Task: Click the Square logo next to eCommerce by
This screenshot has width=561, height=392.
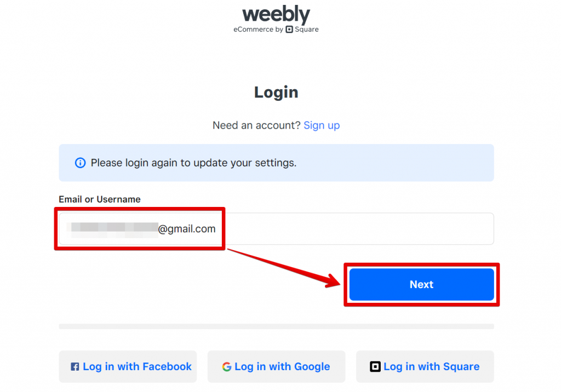Action: coord(290,30)
